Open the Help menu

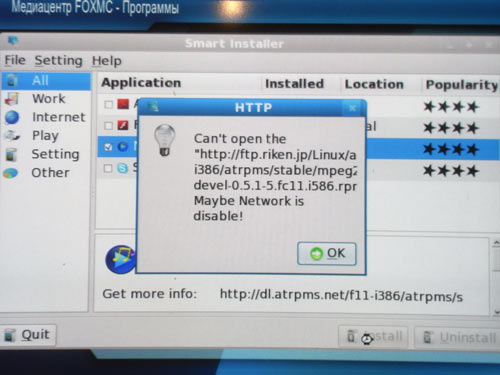pos(107,61)
